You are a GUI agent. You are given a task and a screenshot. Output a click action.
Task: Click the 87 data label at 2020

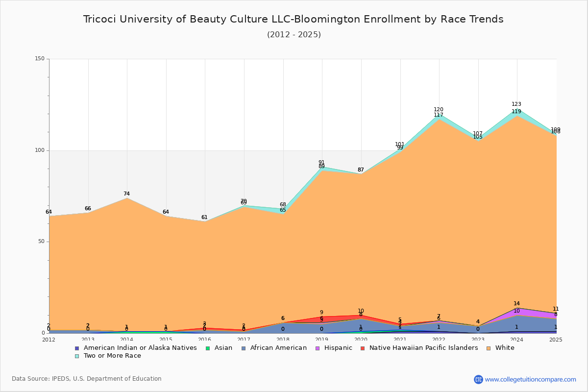[x=361, y=170]
